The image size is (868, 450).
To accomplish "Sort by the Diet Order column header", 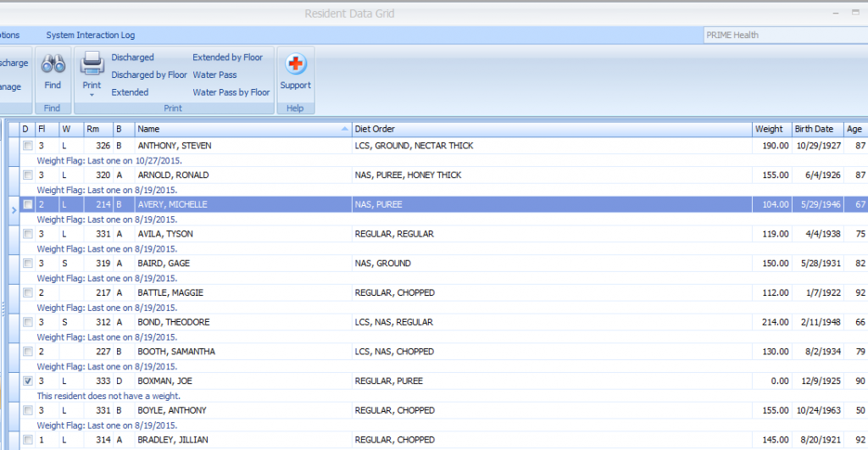I will pos(551,130).
